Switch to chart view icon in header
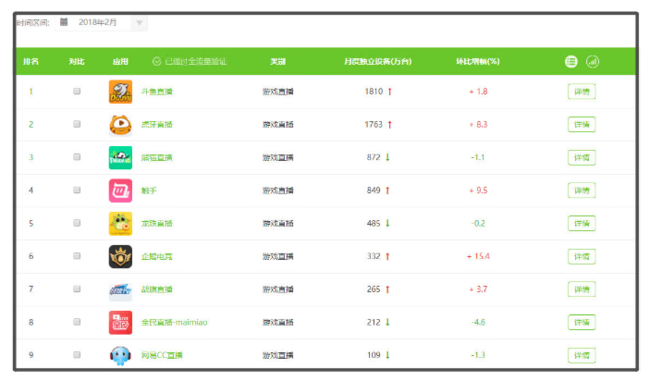This screenshot has width=650, height=381. tap(592, 62)
